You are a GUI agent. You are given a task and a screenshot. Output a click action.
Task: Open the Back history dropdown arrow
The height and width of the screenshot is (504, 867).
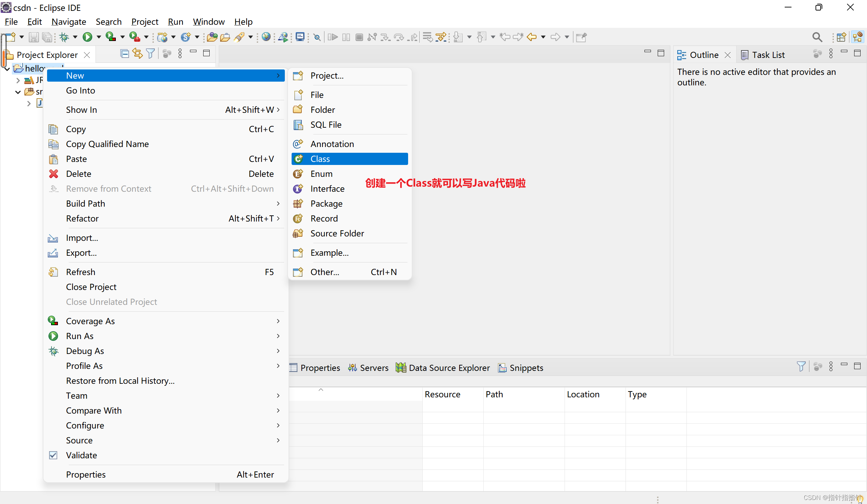[543, 37]
